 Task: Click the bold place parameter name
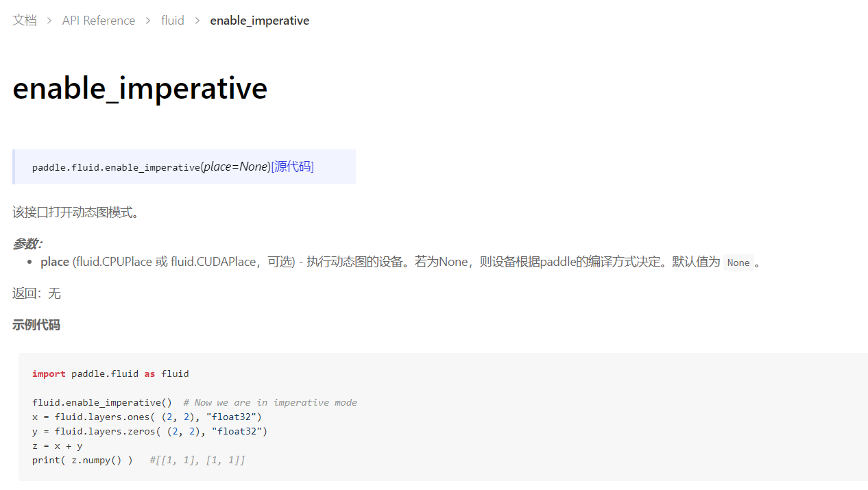tap(55, 262)
